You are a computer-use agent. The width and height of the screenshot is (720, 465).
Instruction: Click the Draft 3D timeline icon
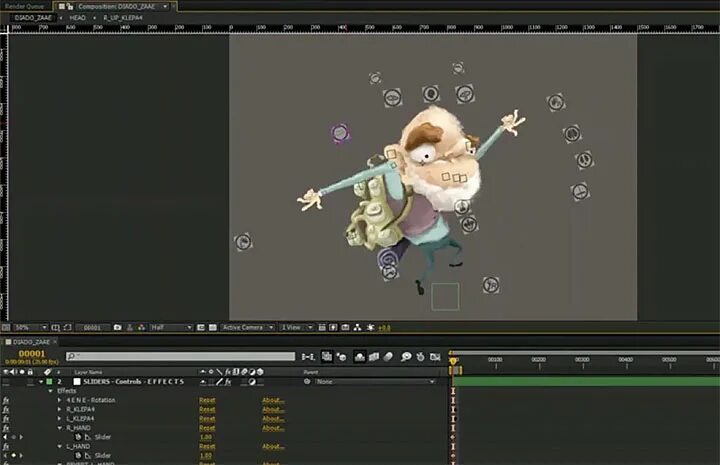pyautogui.click(x=341, y=357)
